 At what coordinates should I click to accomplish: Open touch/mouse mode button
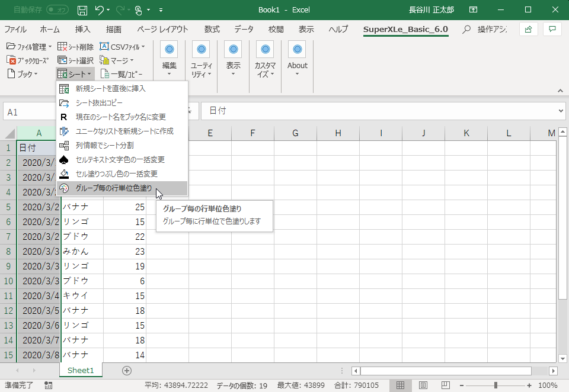(x=138, y=10)
